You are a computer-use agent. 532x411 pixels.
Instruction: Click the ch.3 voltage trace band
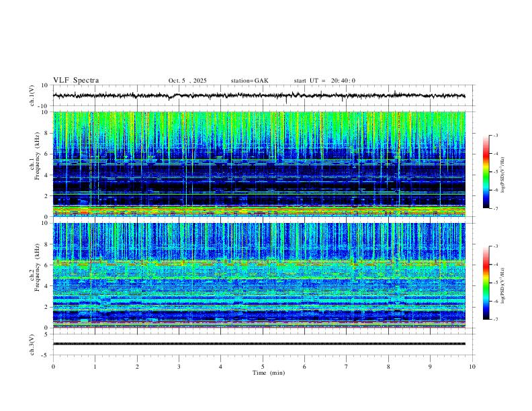[x=259, y=344]
